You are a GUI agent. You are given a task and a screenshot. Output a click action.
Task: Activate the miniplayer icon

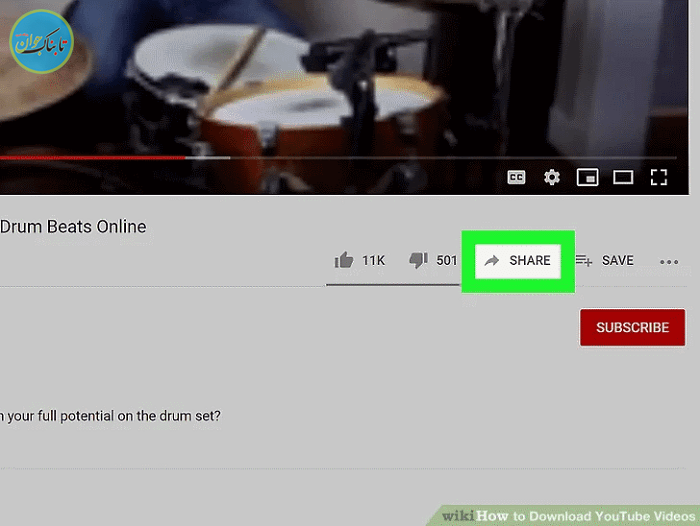(x=588, y=178)
